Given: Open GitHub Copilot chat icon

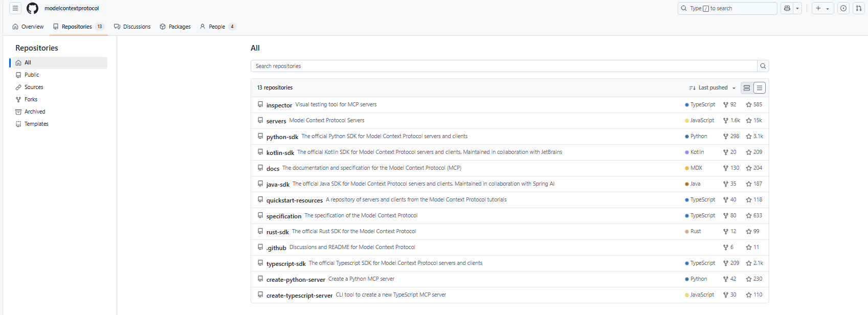Looking at the screenshot, I should [x=787, y=8].
